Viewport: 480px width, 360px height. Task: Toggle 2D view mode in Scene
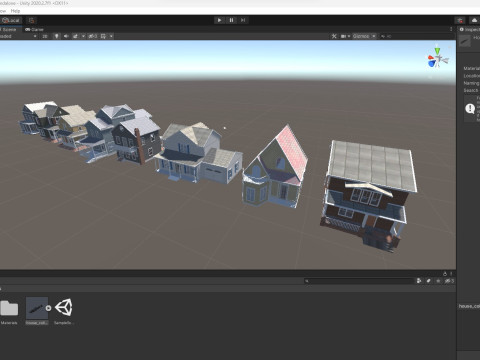[45, 36]
